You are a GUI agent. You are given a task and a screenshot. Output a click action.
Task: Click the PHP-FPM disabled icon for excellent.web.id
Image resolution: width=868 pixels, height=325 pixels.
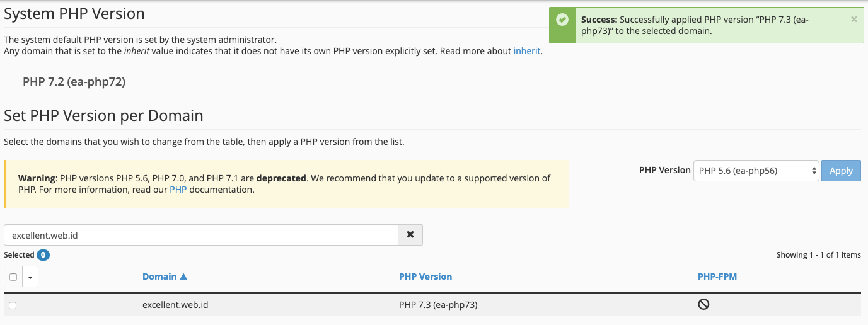(703, 304)
